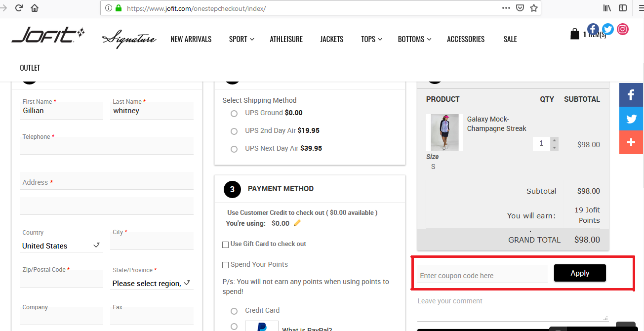This screenshot has height=331, width=644.
Task: Click the Jofit logo
Action: click(48, 35)
